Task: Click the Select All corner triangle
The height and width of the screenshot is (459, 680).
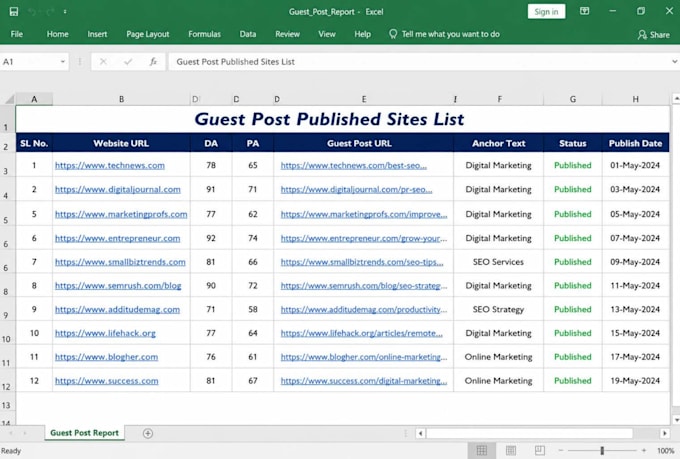Action: (9, 99)
